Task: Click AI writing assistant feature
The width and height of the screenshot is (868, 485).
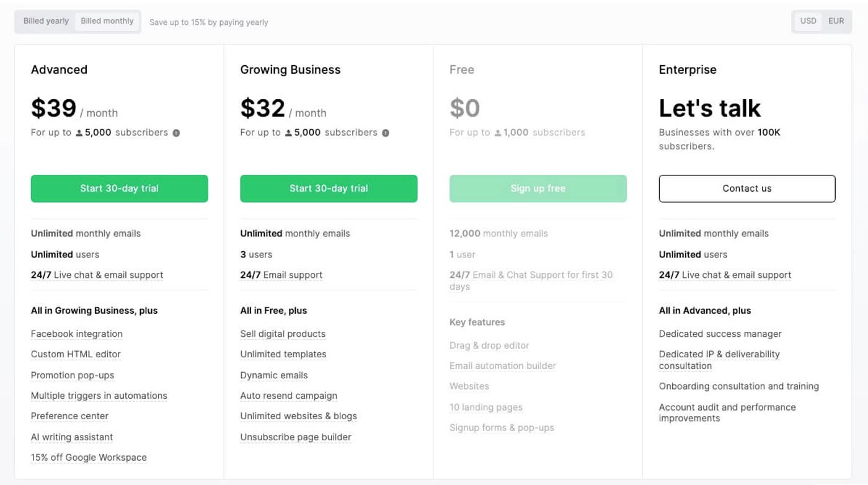Action: (72, 437)
